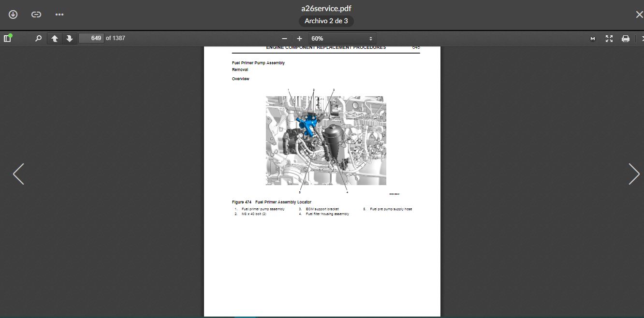This screenshot has height=318, width=644.
Task: Click the 'ENGINE COMPONENT REPLACEMENT PROCEDURES' page header
Action: (326, 48)
